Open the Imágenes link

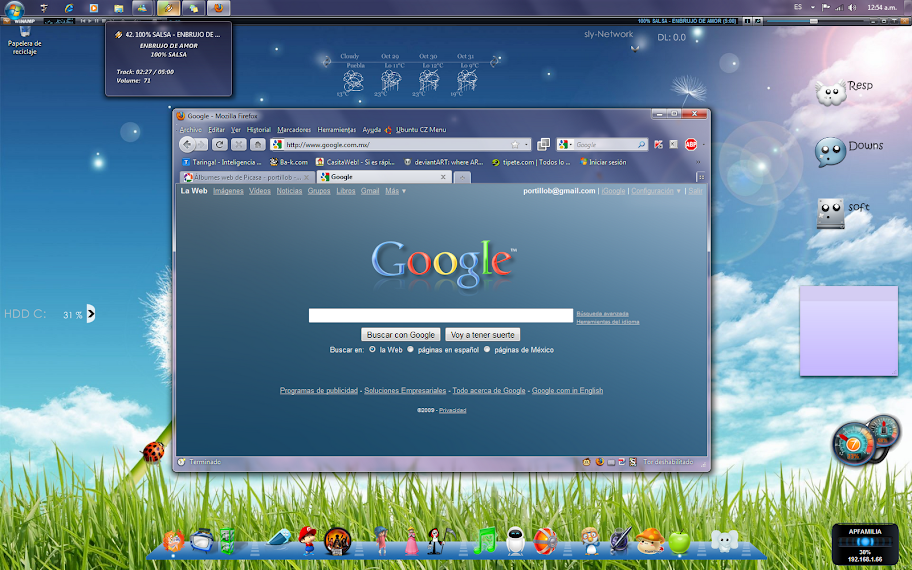pos(228,191)
